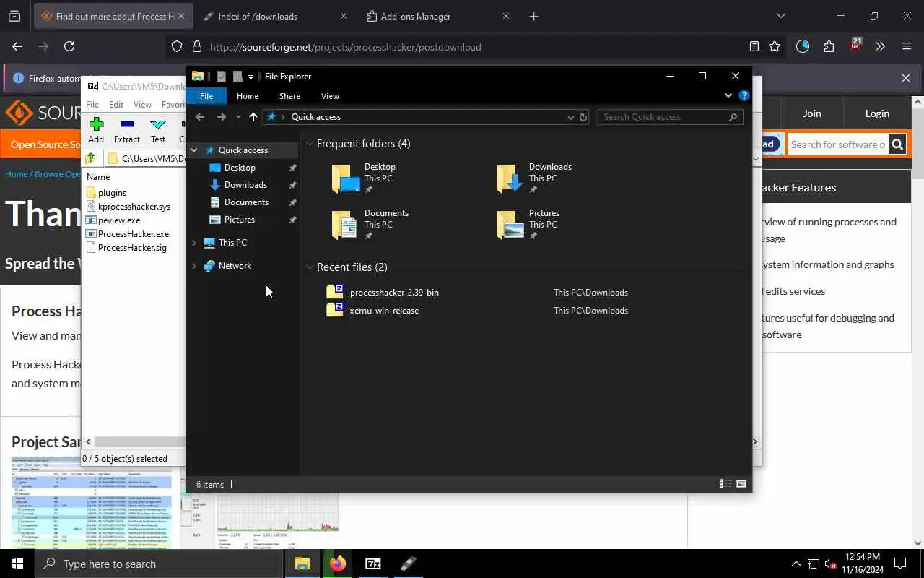Collapse the Frequent folders group
The height and width of the screenshot is (578, 924).
(x=309, y=144)
